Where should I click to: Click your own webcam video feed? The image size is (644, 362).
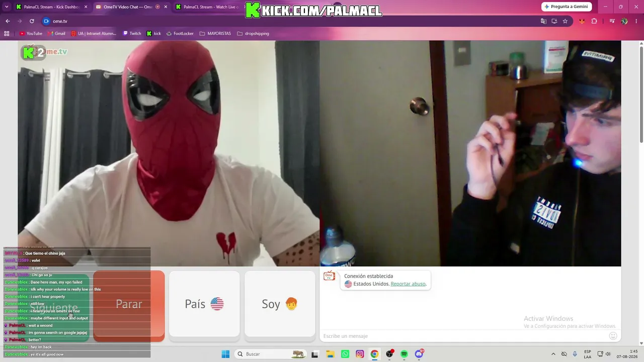pyautogui.click(x=470, y=153)
